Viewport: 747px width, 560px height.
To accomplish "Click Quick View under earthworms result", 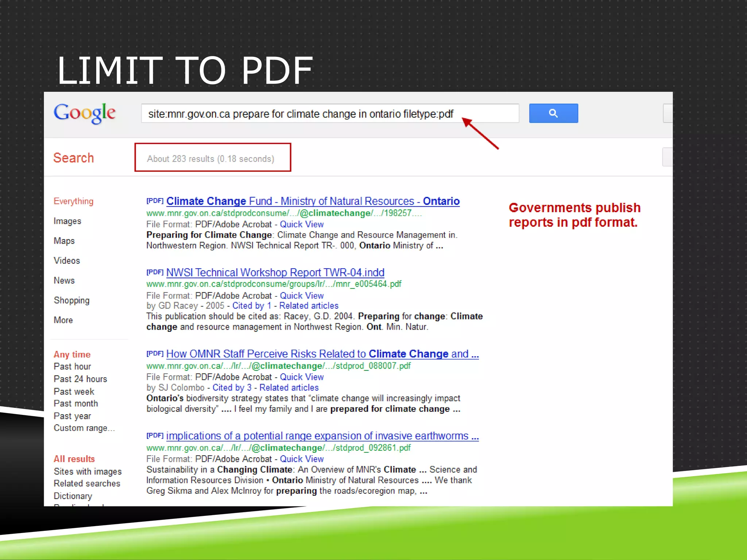I will 302,459.
